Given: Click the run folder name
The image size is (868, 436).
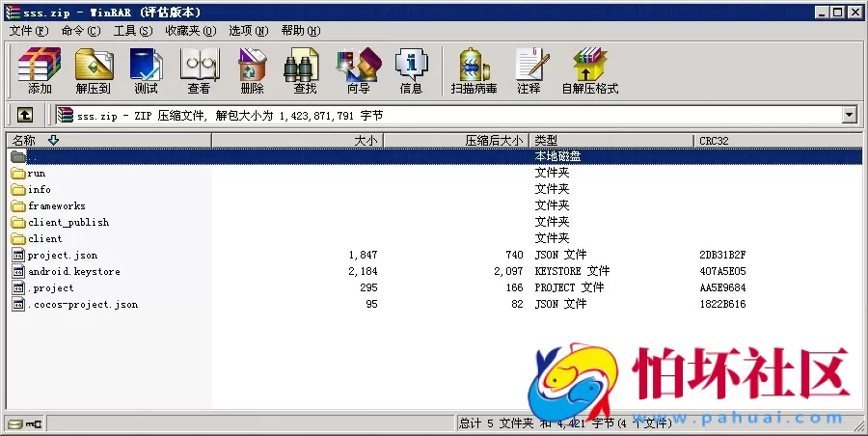Looking at the screenshot, I should pos(37,174).
